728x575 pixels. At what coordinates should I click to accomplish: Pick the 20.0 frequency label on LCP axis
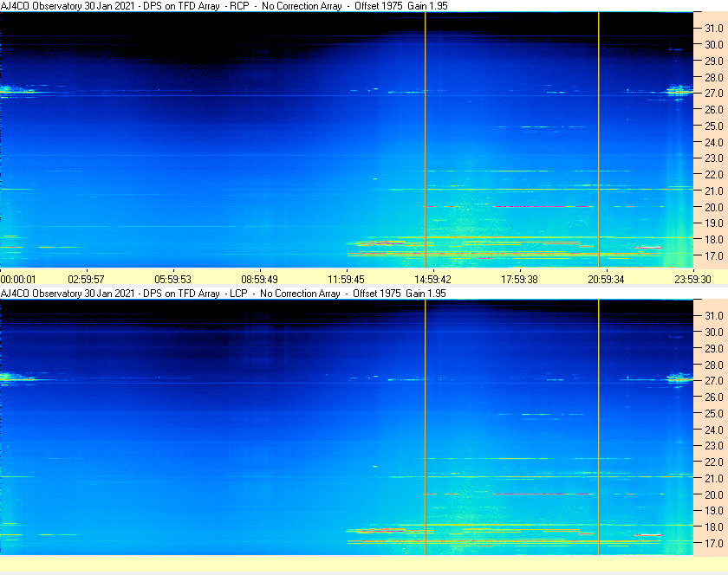[x=714, y=494]
